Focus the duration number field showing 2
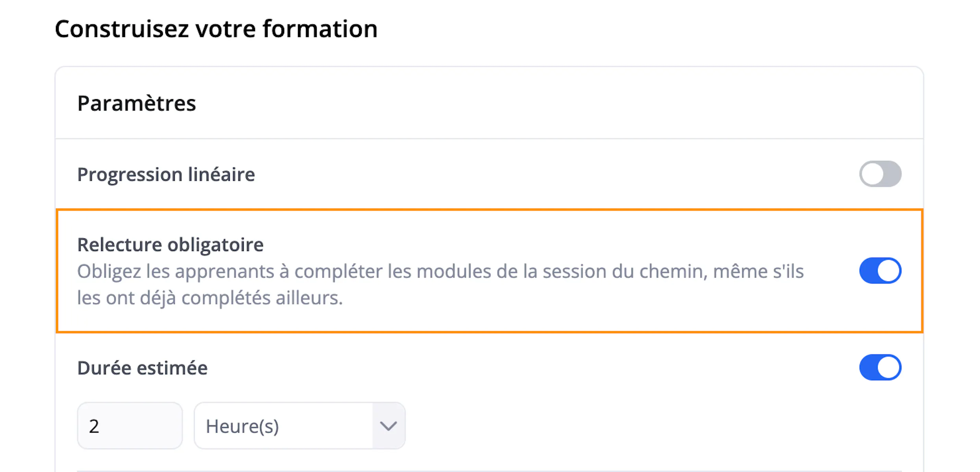Image resolution: width=980 pixels, height=472 pixels. [x=130, y=426]
